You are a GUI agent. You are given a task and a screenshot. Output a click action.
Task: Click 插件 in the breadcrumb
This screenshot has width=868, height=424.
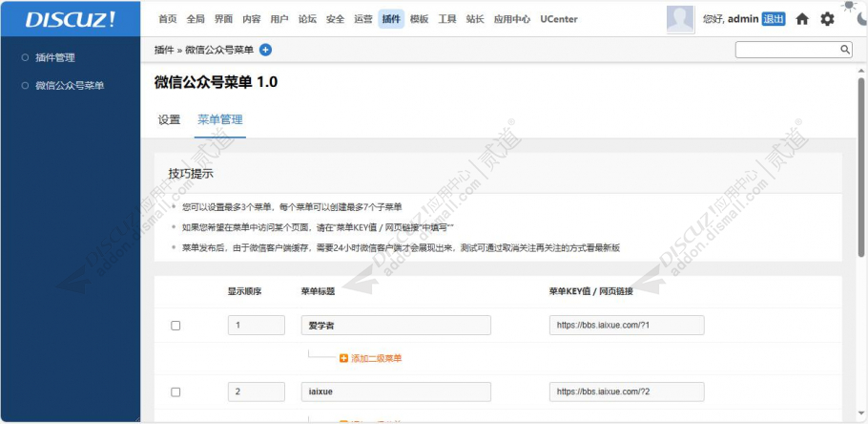coord(164,50)
